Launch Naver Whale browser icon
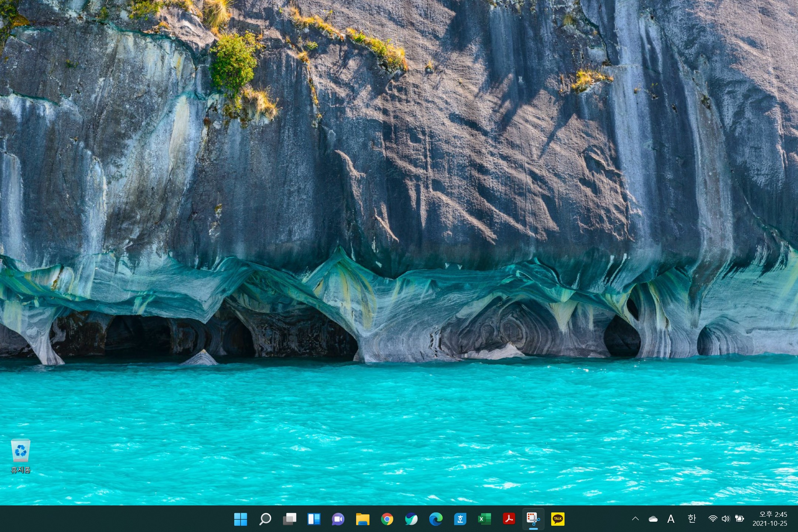This screenshot has height=532, width=798. [411, 519]
